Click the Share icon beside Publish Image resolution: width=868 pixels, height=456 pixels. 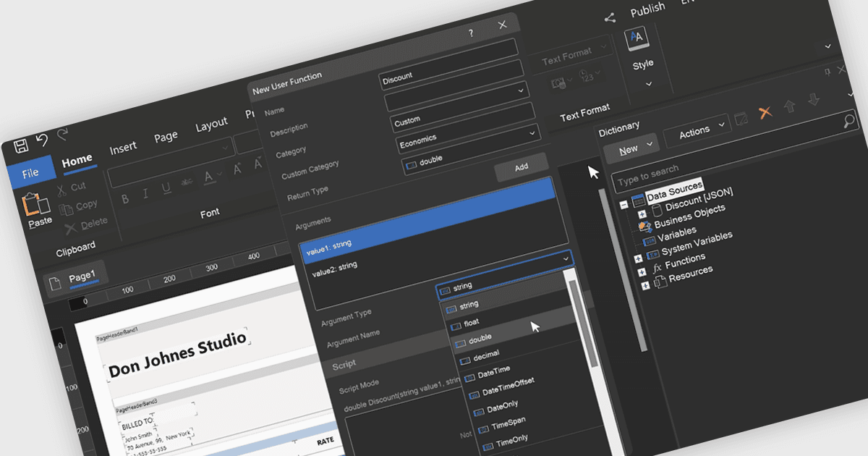tap(610, 18)
